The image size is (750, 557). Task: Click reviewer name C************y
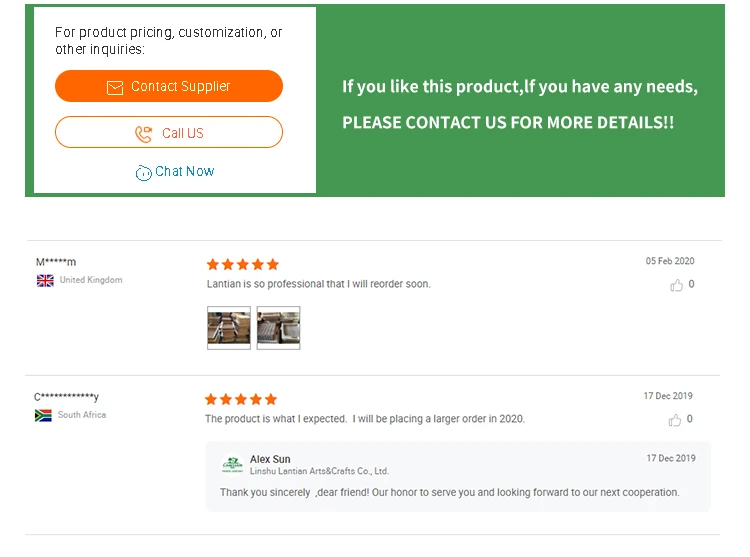click(x=66, y=397)
